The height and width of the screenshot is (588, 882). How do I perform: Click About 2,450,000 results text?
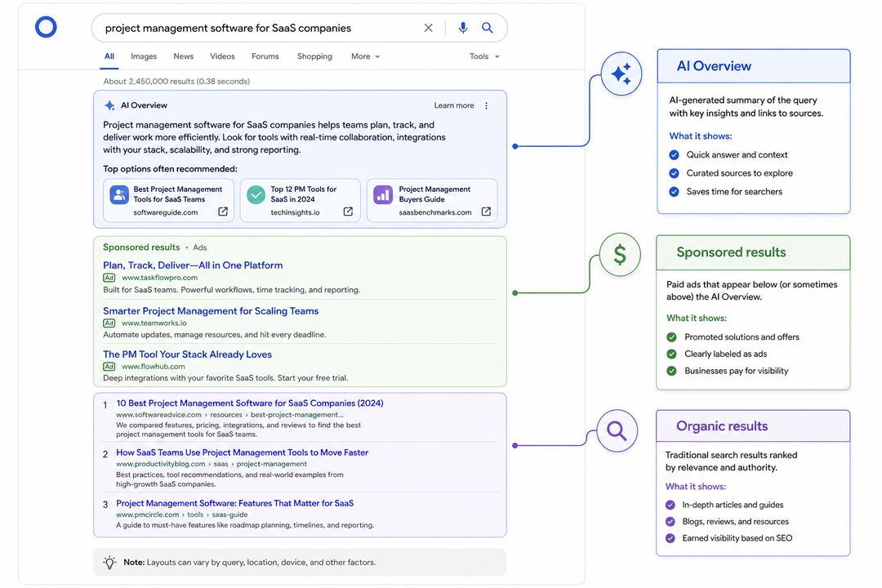[x=176, y=81]
